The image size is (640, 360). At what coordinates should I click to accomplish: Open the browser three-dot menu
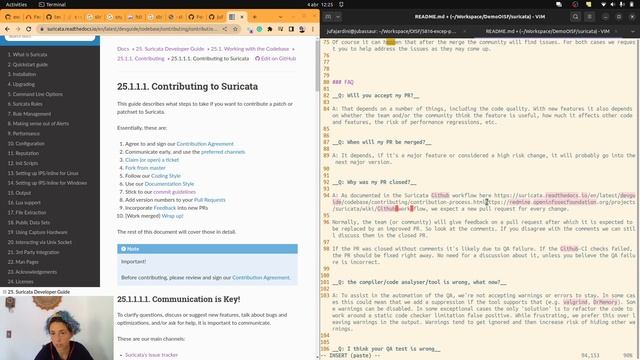pyautogui.click(x=313, y=29)
